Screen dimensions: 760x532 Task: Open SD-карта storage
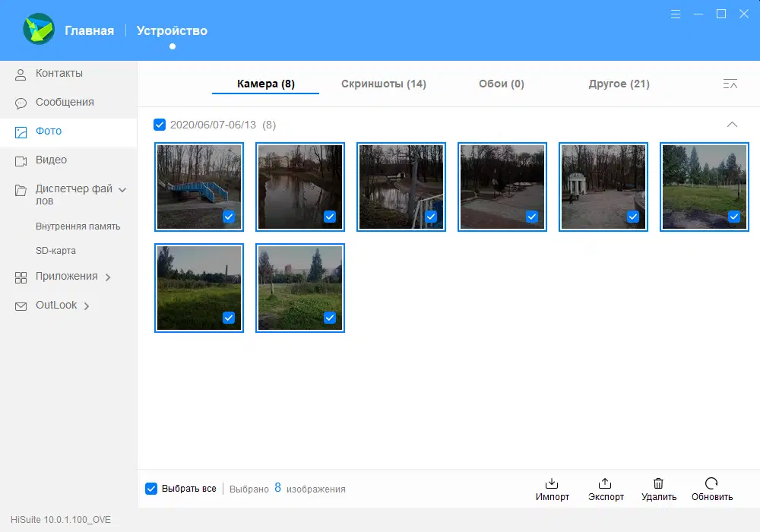55,251
